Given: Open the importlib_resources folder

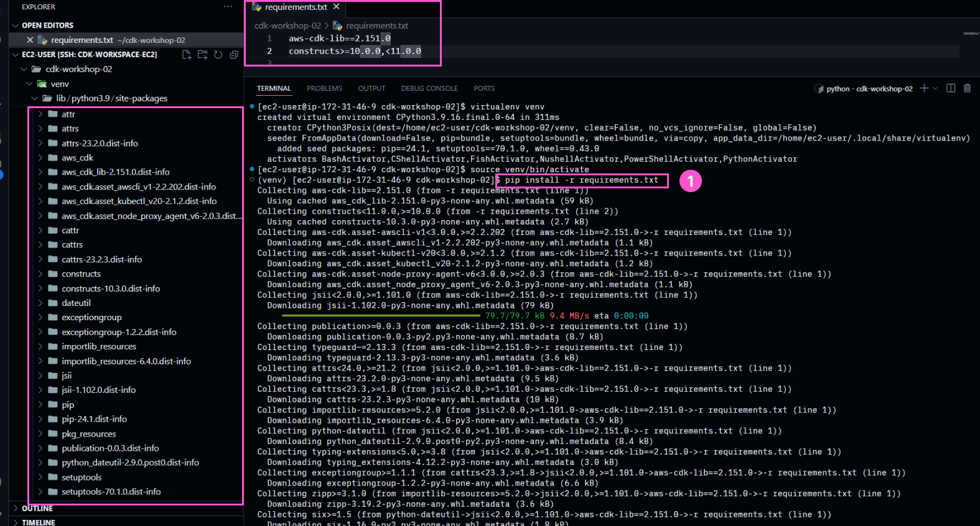Looking at the screenshot, I should (x=98, y=346).
